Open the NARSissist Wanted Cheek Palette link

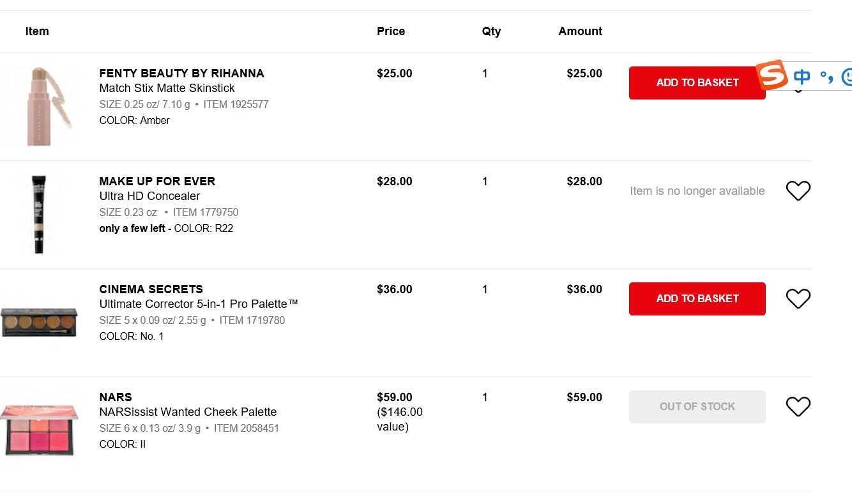(188, 412)
